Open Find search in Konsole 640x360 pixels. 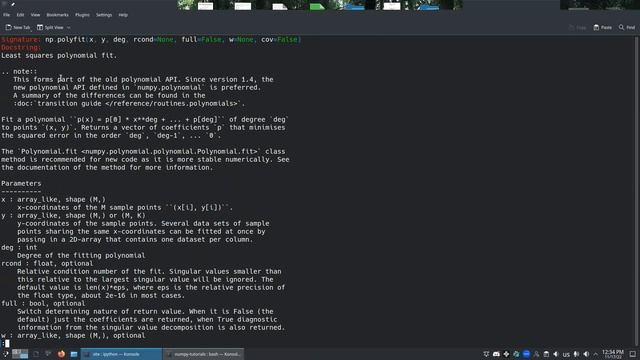point(627,27)
